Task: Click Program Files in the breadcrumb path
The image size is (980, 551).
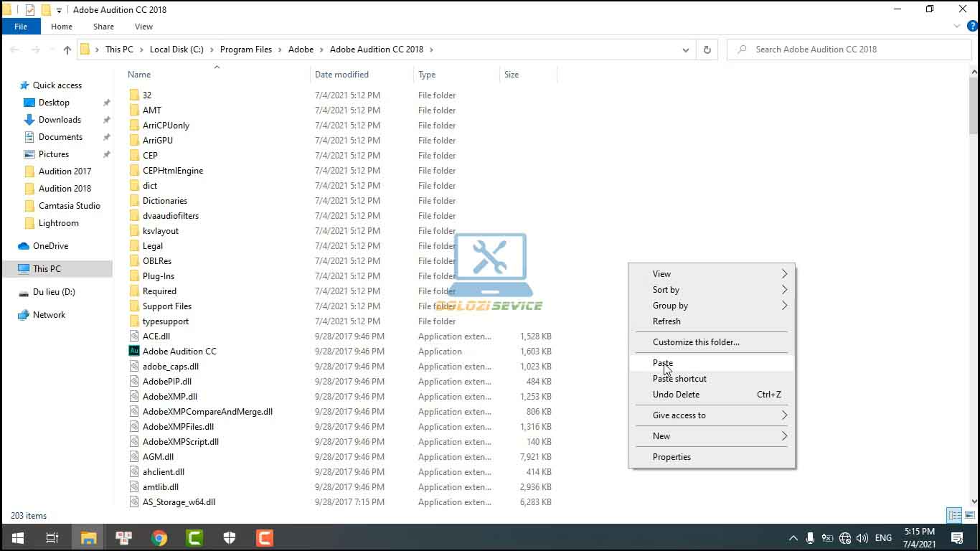Action: pyautogui.click(x=246, y=50)
